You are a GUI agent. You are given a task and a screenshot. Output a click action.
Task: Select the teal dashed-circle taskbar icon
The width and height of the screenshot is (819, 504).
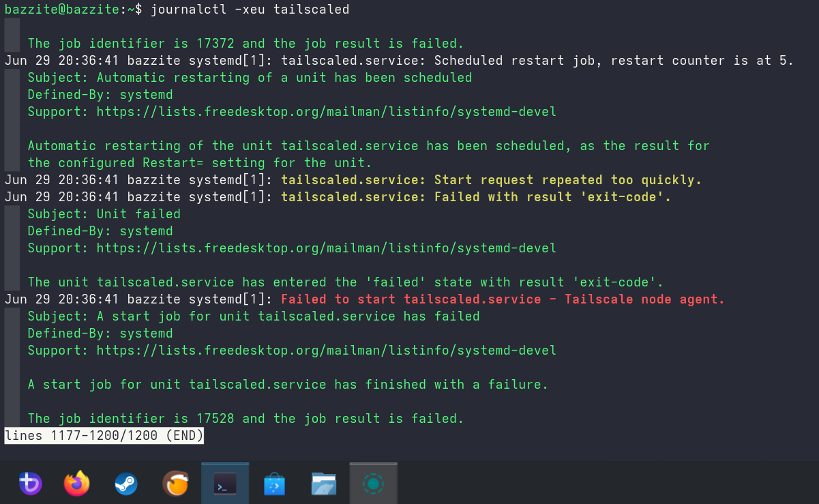[373, 484]
